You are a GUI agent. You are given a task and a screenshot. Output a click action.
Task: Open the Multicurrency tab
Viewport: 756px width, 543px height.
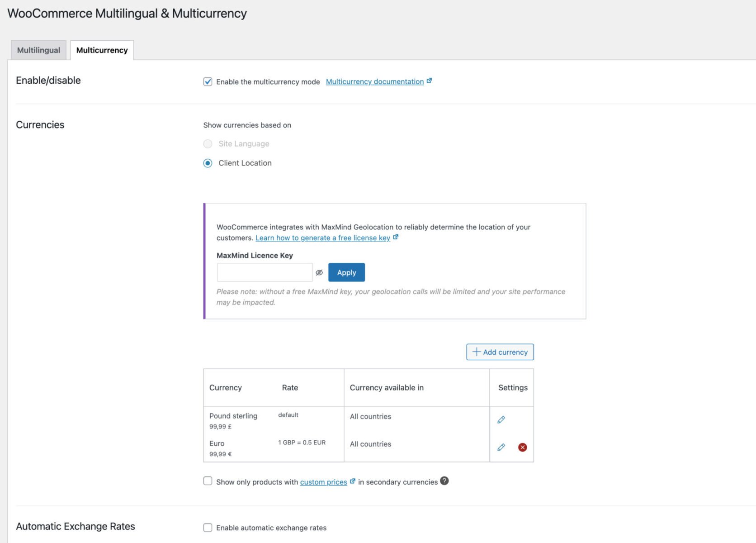[x=102, y=50]
